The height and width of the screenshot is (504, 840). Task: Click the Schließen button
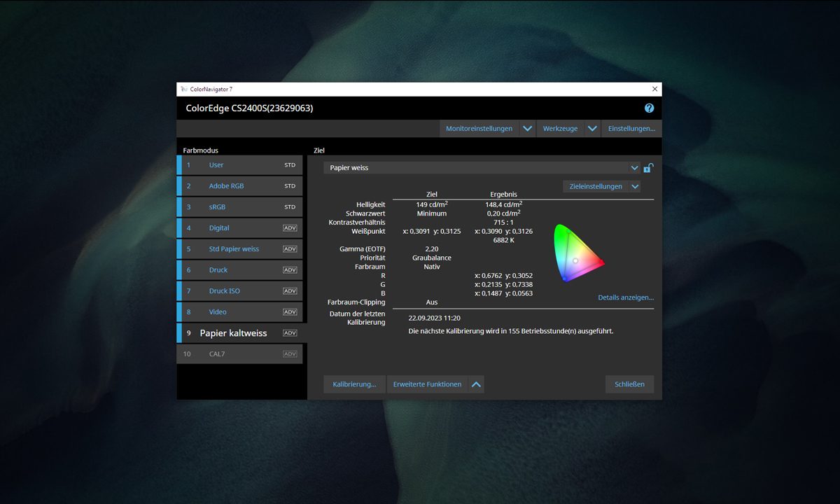click(629, 384)
